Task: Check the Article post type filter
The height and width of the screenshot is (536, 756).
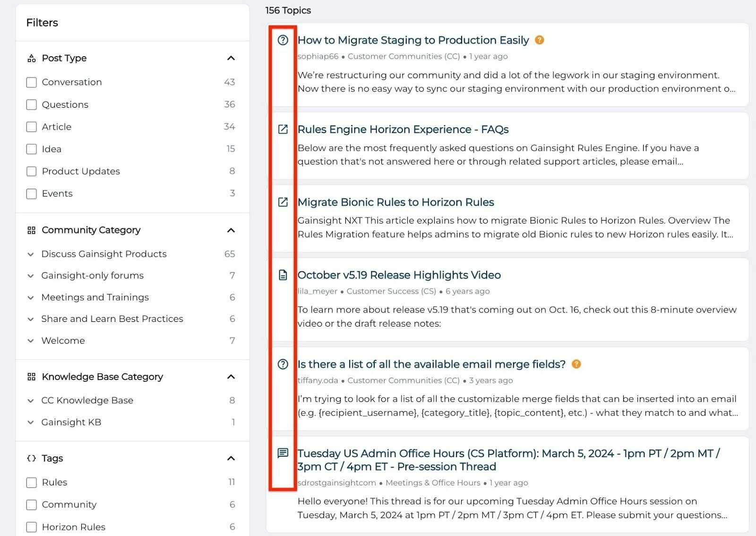Action: pyautogui.click(x=32, y=127)
